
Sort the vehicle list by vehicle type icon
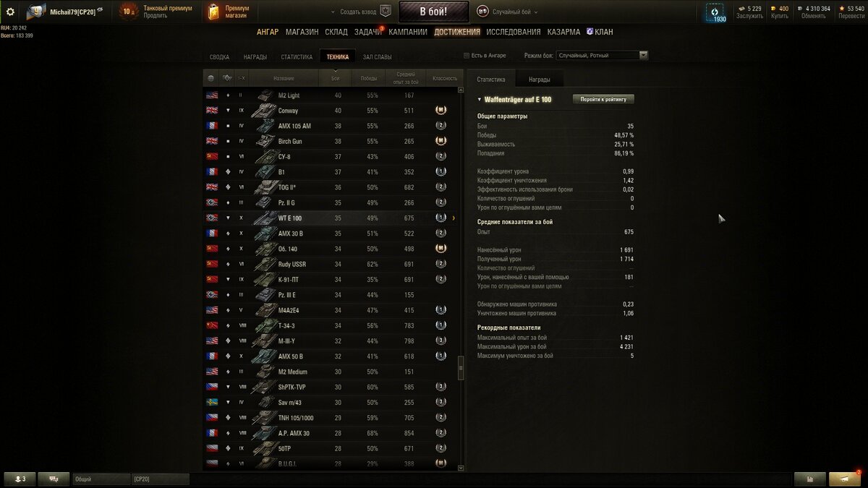[x=227, y=78]
